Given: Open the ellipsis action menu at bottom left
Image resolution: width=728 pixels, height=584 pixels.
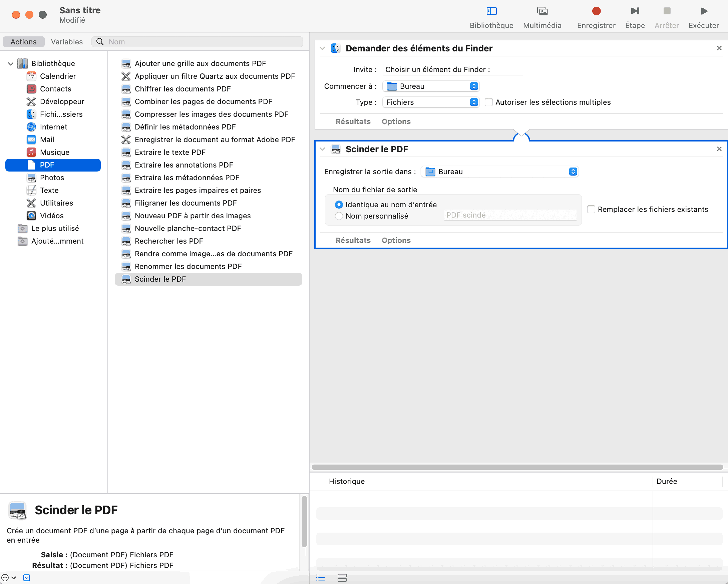Looking at the screenshot, I should click(9, 578).
